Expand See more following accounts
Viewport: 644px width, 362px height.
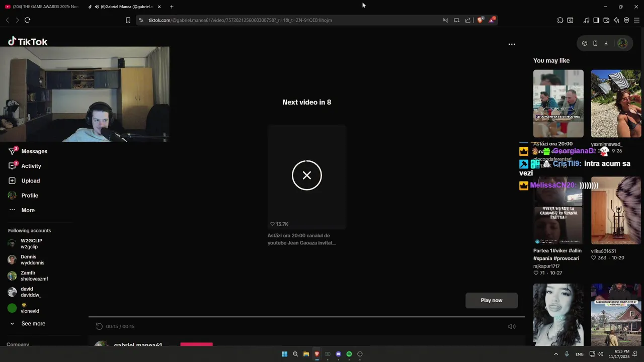pyautogui.click(x=28, y=324)
